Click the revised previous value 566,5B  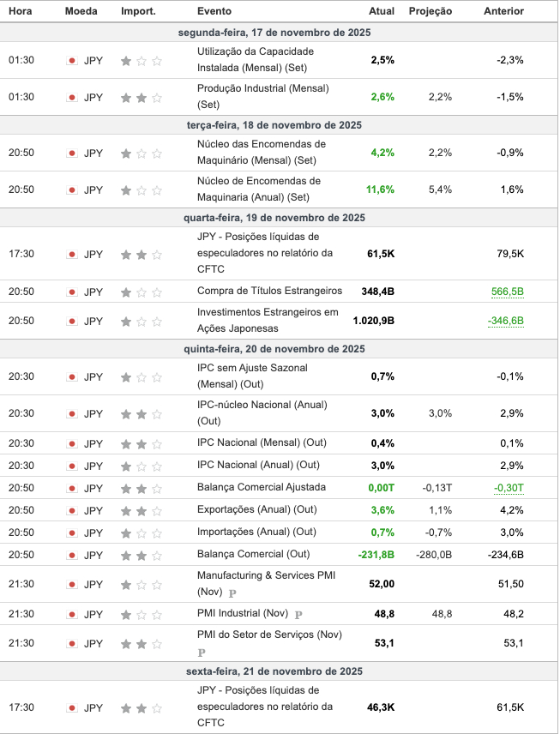(507, 292)
